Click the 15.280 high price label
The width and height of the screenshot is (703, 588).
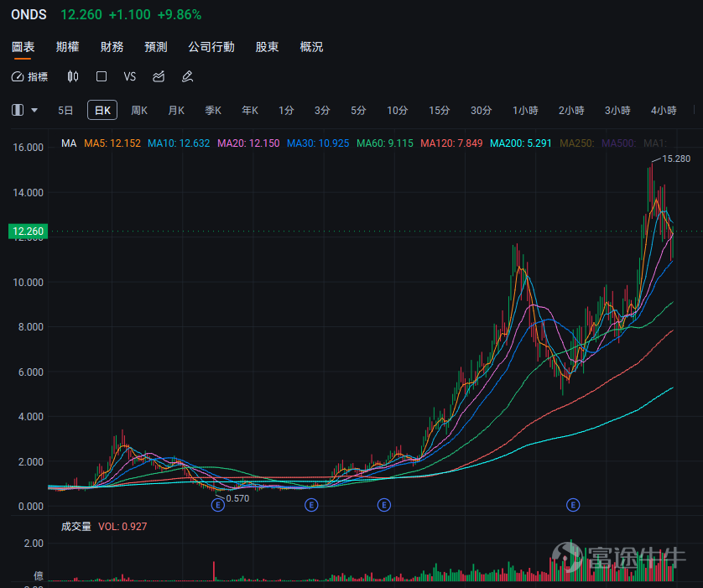[x=676, y=159]
